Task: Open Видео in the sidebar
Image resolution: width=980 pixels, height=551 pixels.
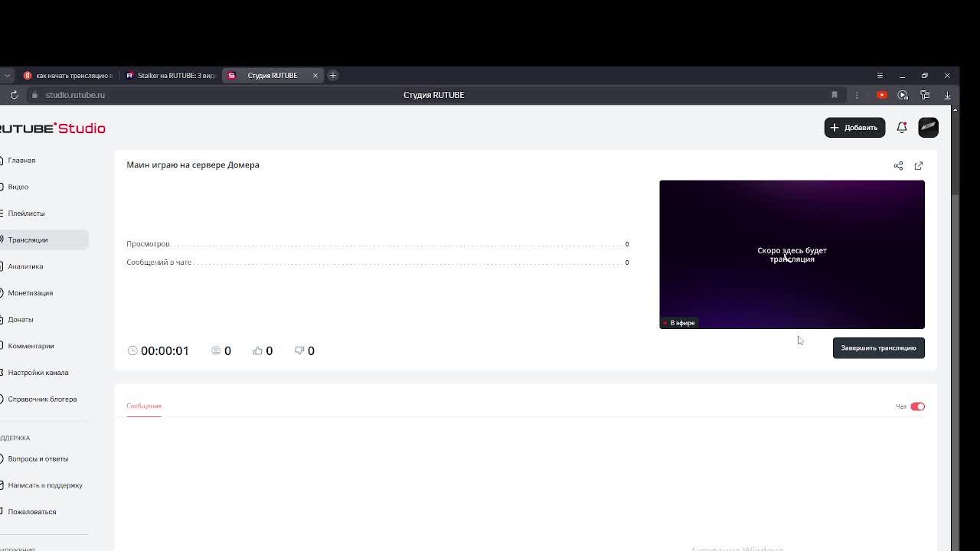Action: (18, 187)
